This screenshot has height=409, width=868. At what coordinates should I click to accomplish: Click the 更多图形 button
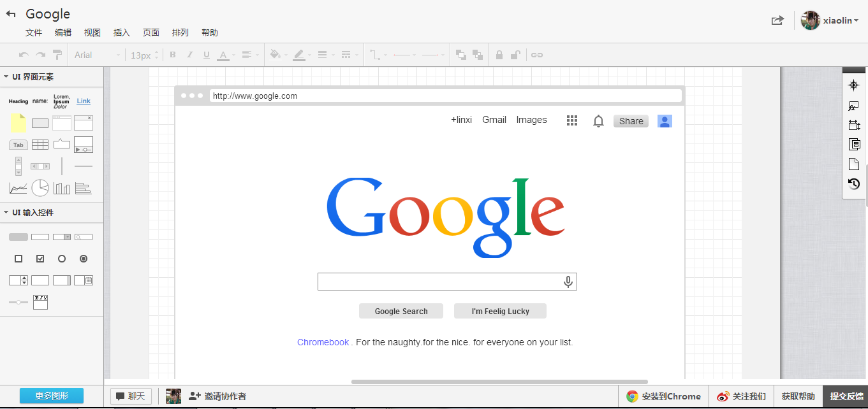[52, 396]
